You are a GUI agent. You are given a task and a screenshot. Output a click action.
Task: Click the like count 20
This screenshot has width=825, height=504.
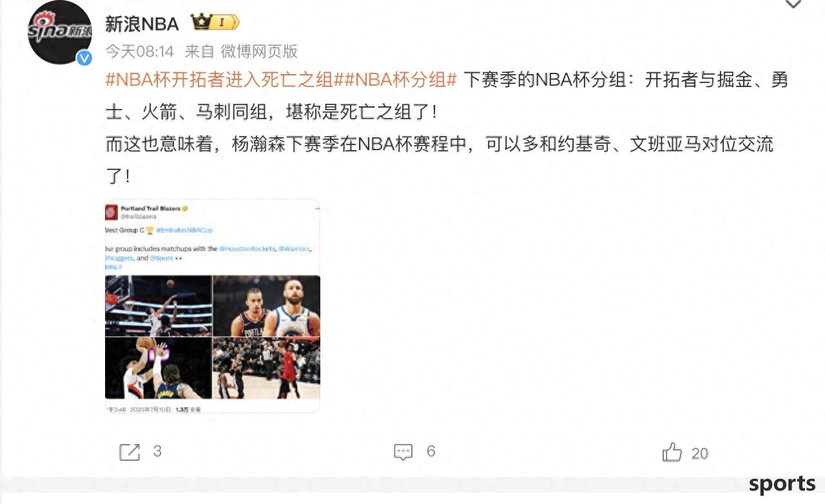(x=700, y=453)
